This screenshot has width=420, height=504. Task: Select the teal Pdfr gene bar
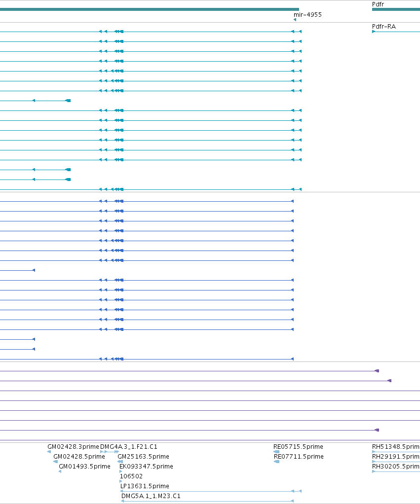tap(396, 9)
